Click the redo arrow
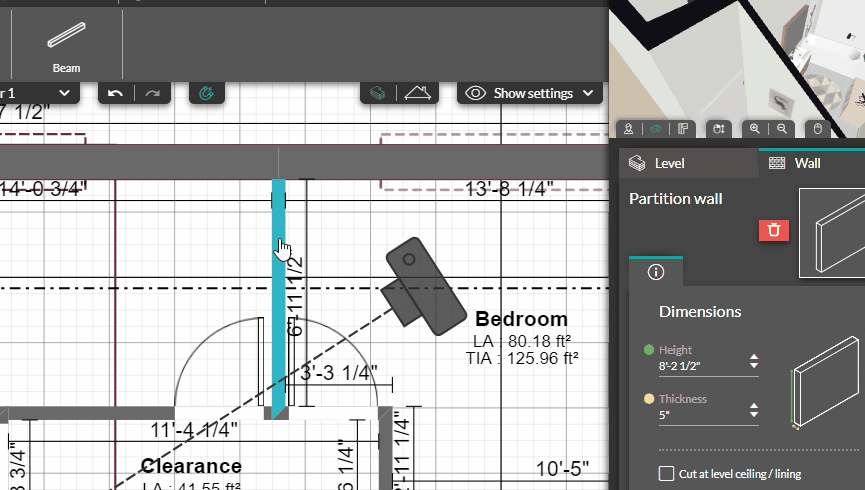This screenshot has width=865, height=490. tap(152, 93)
